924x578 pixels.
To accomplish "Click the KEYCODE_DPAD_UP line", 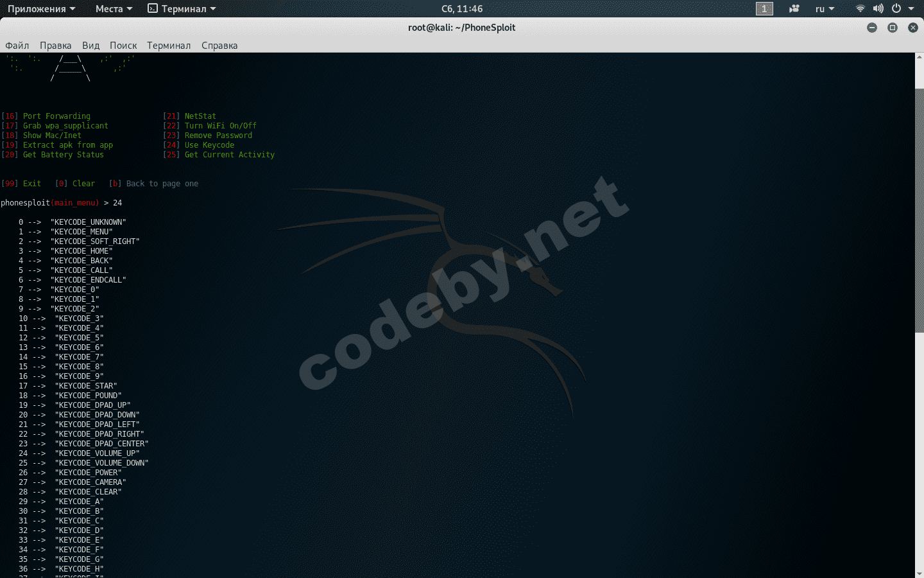I will coord(74,405).
